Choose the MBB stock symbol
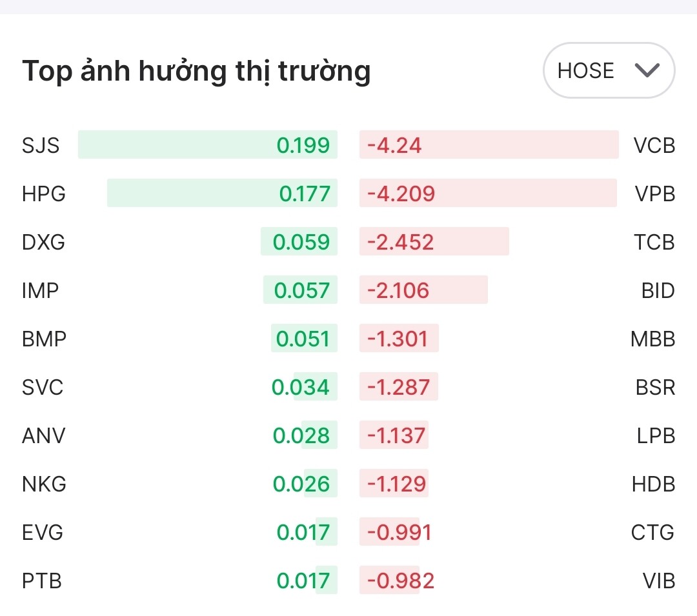Screen dimensions: 697x616 [x=652, y=339]
